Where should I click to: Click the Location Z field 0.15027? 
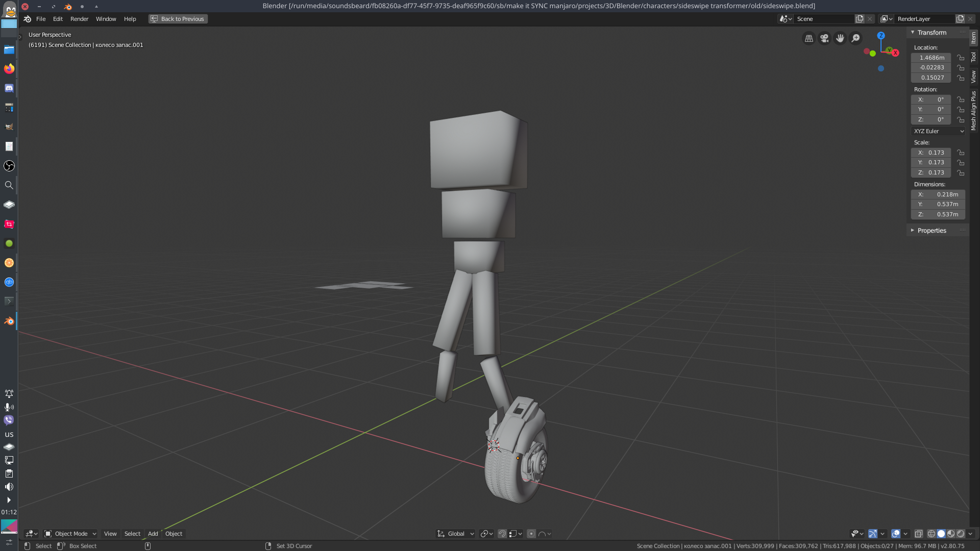[x=931, y=78]
